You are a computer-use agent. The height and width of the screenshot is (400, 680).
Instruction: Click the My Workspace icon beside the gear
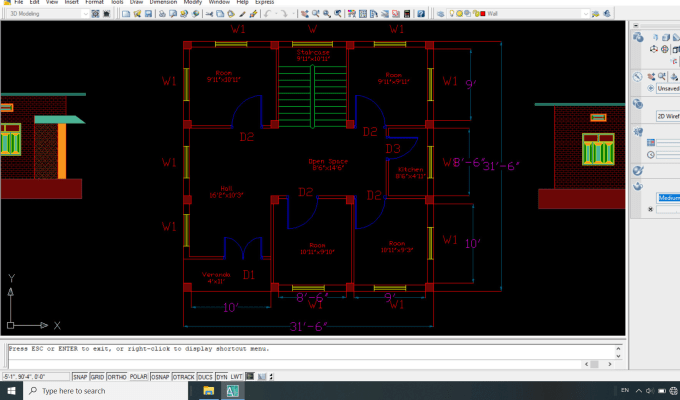pos(106,14)
